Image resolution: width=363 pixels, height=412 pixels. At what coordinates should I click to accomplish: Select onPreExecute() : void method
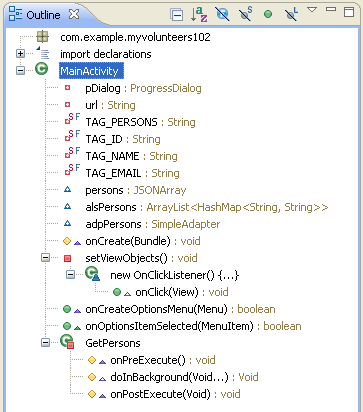[163, 360]
